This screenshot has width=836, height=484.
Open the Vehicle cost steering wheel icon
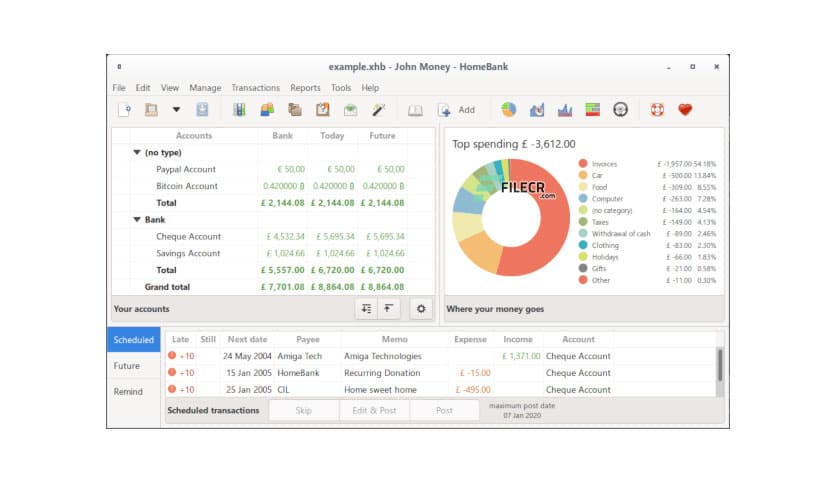pyautogui.click(x=620, y=110)
